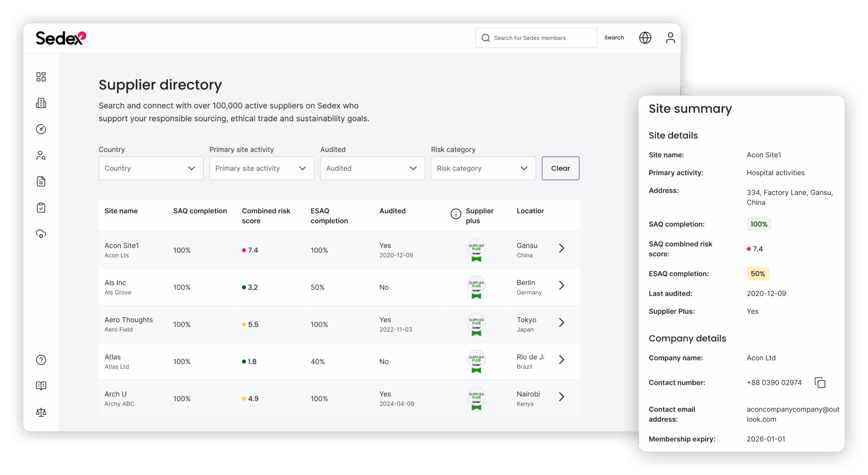Open the dashboard grid icon in the sidebar
The height and width of the screenshot is (475, 868).
click(41, 77)
